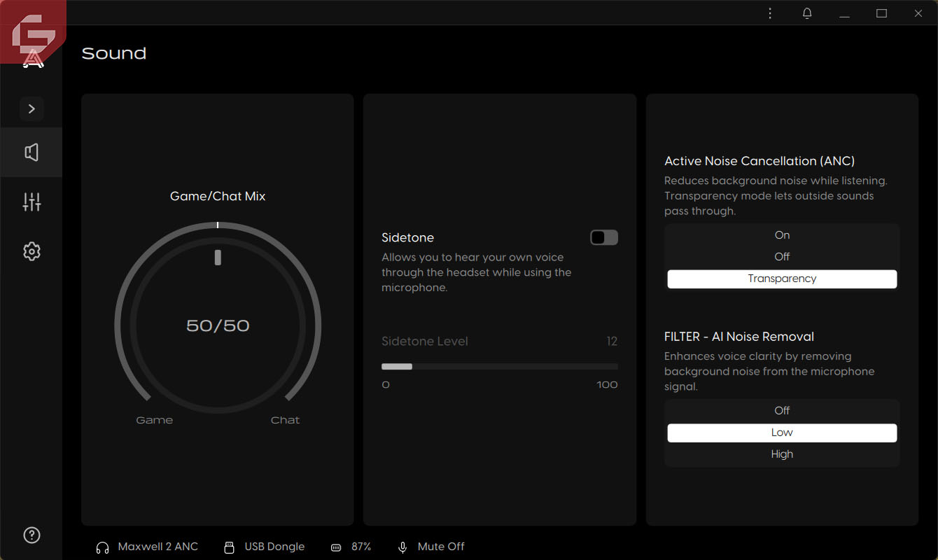Click the Chat label under the dial
The width and height of the screenshot is (938, 560).
click(x=285, y=420)
